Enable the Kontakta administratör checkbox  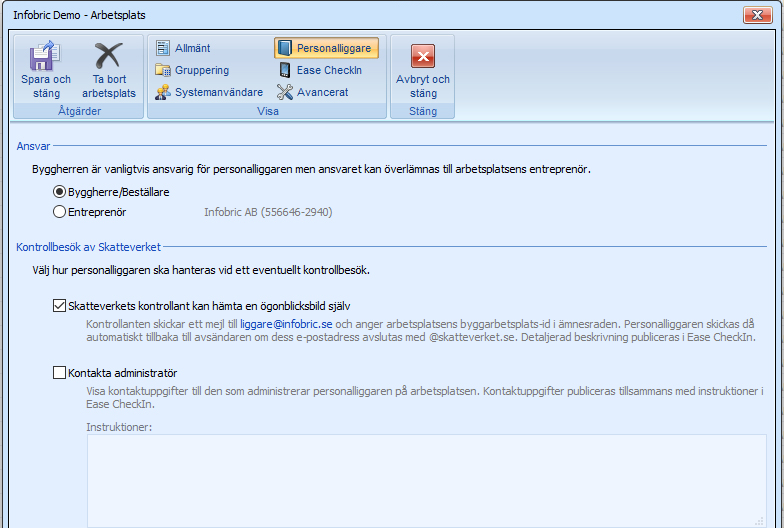[59, 372]
